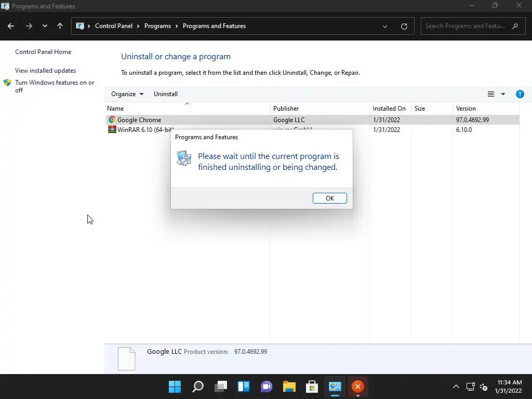Click the window title bar icon
Viewport: 532px width, 399px height.
(x=5, y=6)
